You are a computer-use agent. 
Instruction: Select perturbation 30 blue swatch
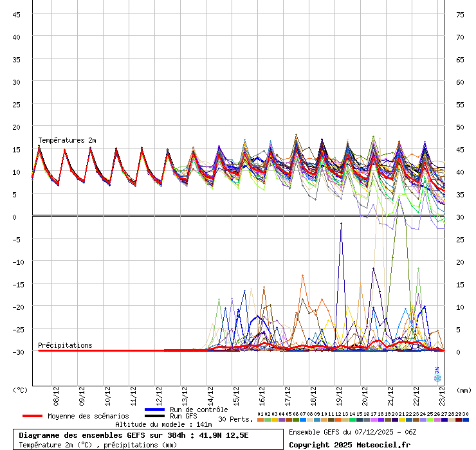(x=465, y=420)
